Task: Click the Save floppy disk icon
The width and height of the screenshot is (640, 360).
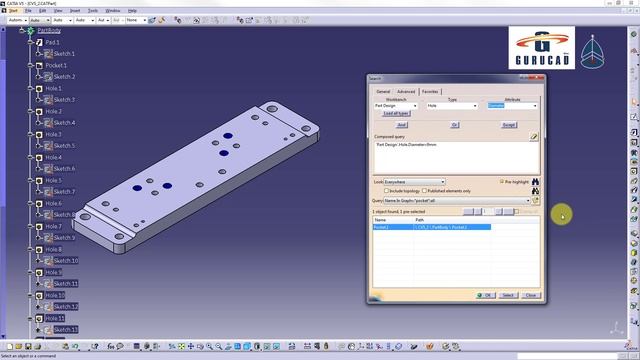Action: click(x=28, y=347)
